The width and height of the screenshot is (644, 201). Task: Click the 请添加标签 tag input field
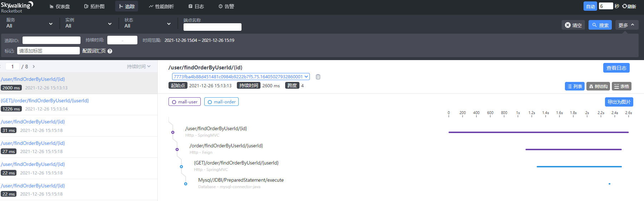coord(48,51)
